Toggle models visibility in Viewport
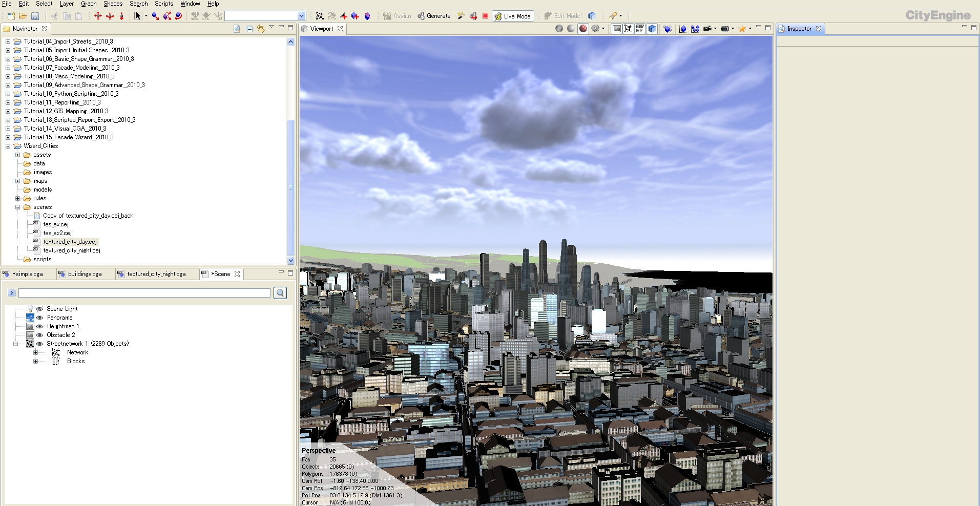Image resolution: width=980 pixels, height=506 pixels. [652, 29]
